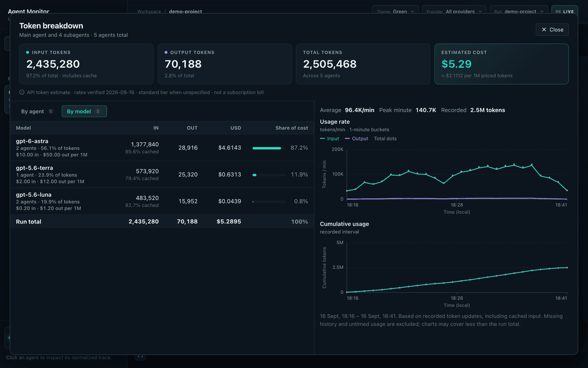588x368 pixels.
Task: Click the 573,920 input token value
Action: click(x=148, y=171)
